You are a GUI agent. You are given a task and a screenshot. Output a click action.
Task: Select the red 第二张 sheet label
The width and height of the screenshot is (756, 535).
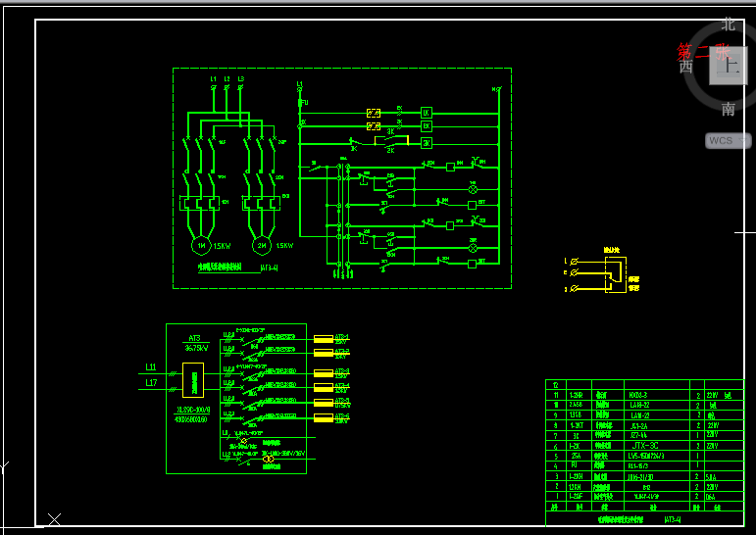704,51
